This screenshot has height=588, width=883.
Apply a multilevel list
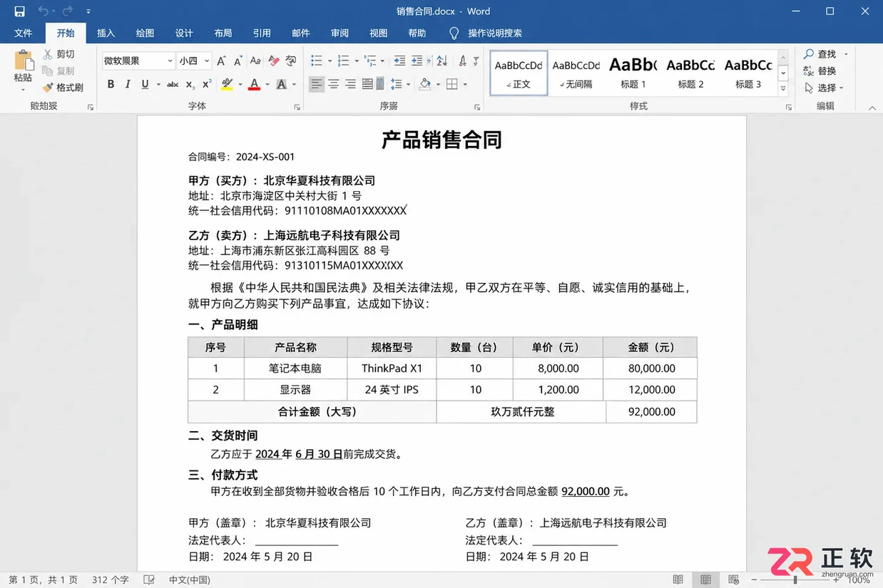(x=369, y=61)
